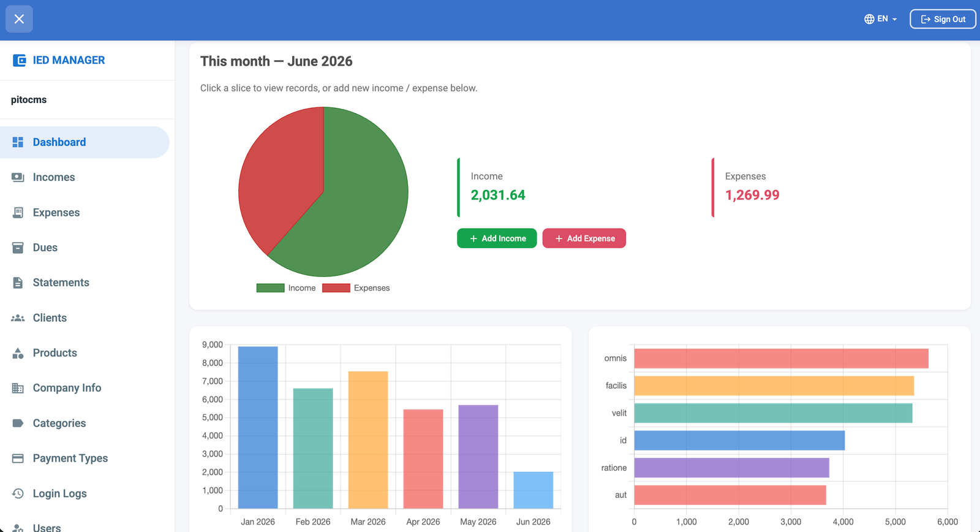The height and width of the screenshot is (532, 980).
Task: Click the Incomes cash icon
Action: tap(18, 177)
